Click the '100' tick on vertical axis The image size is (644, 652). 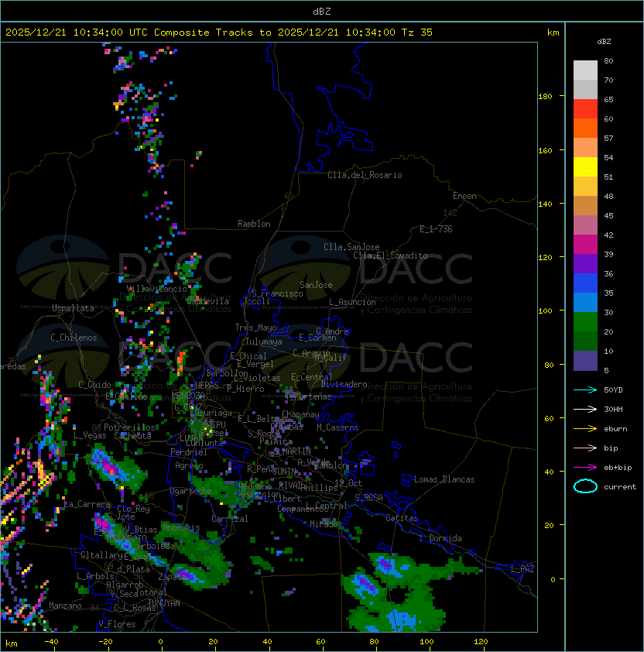click(x=545, y=311)
